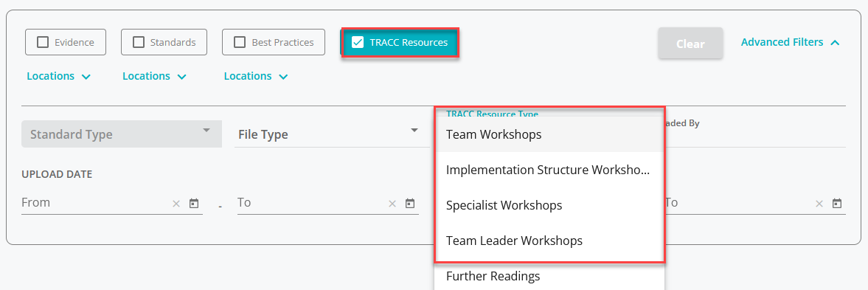Viewport: 868px width, 290px height.
Task: Open calendar picker for upload From date
Action: click(194, 203)
